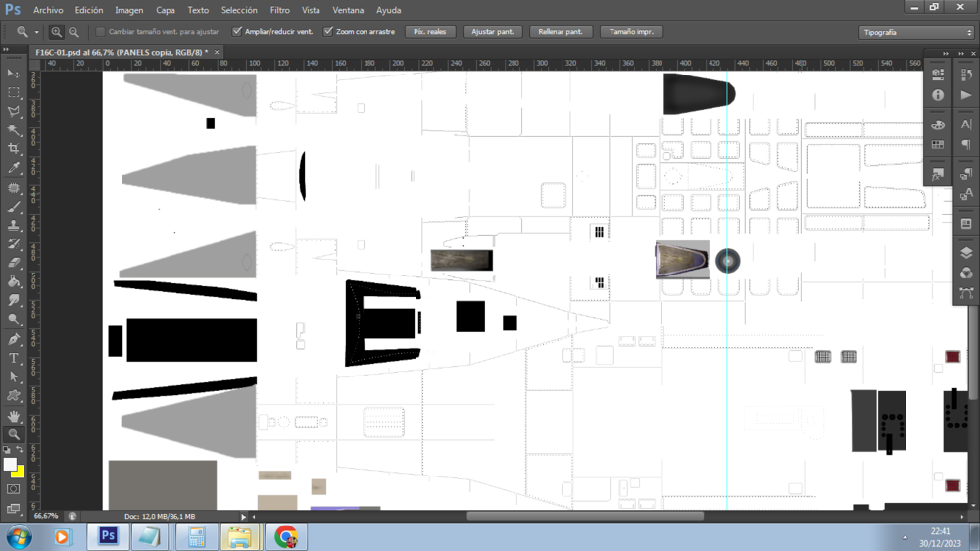Open the zoom tool preset picker arrow
The image size is (980, 551).
(36, 32)
